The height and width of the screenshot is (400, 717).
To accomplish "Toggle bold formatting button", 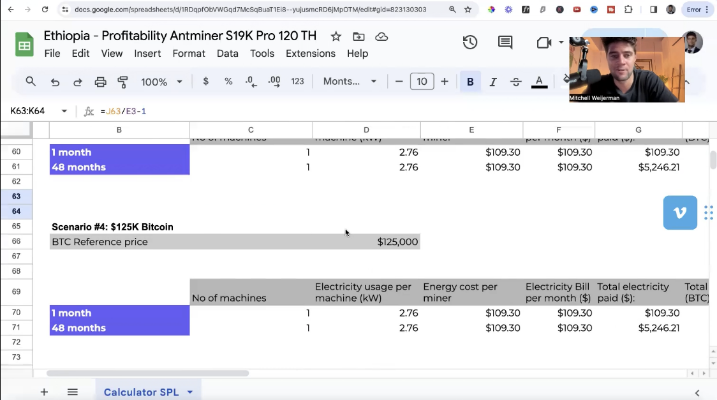I will pyautogui.click(x=470, y=82).
